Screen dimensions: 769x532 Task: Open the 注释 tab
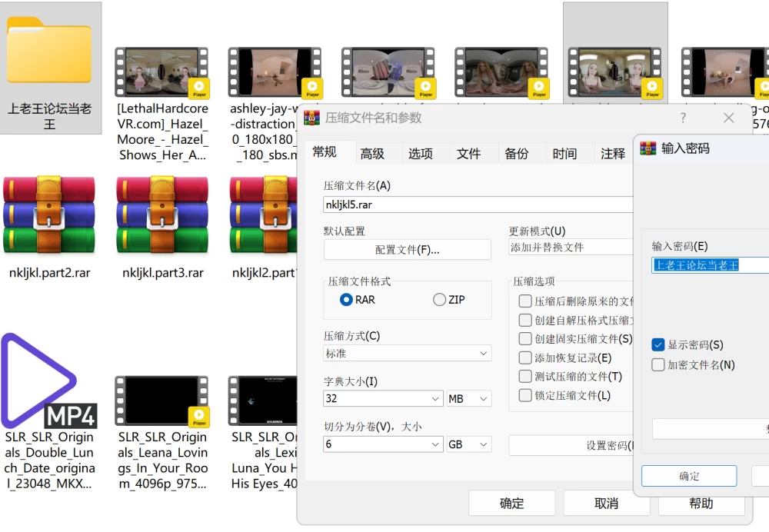613,154
